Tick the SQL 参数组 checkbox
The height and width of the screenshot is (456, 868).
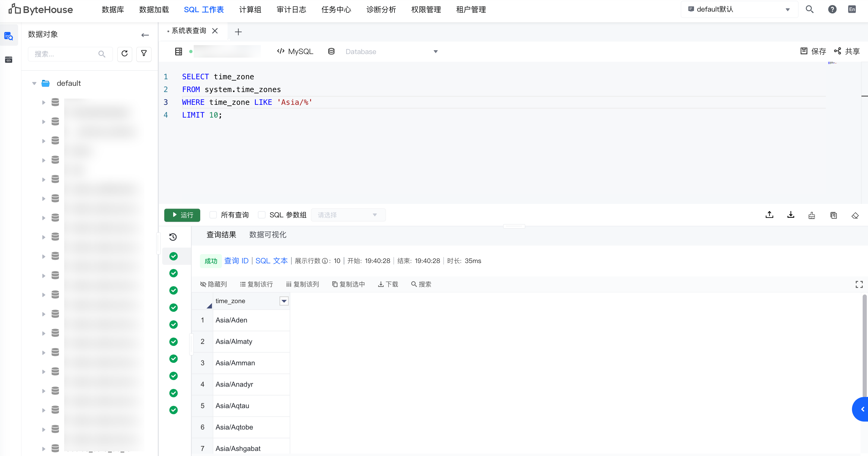pos(261,215)
